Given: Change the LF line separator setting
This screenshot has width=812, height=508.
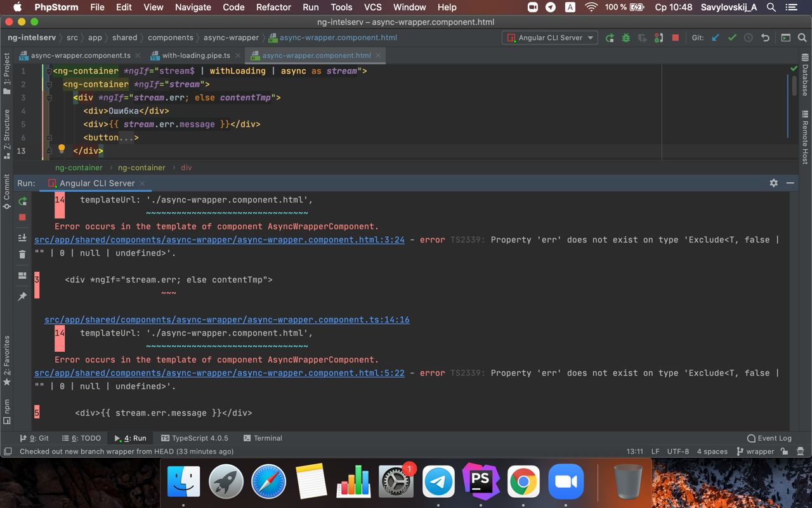Looking at the screenshot, I should 655,451.
